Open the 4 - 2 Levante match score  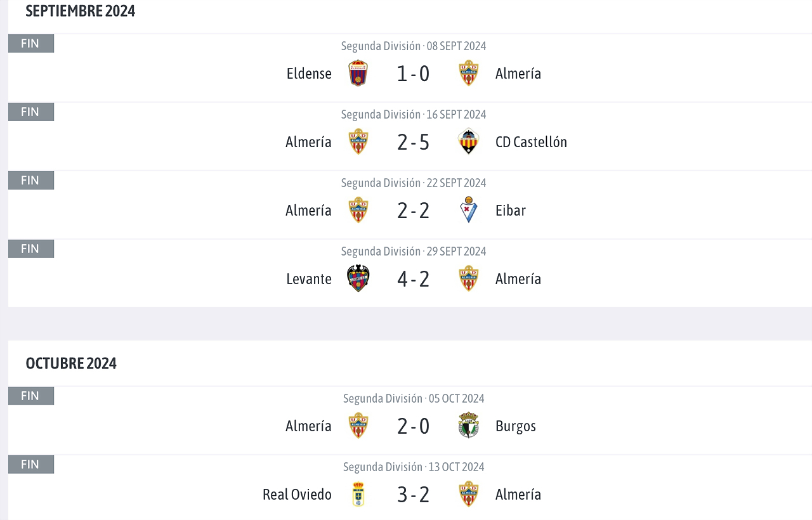pyautogui.click(x=414, y=279)
